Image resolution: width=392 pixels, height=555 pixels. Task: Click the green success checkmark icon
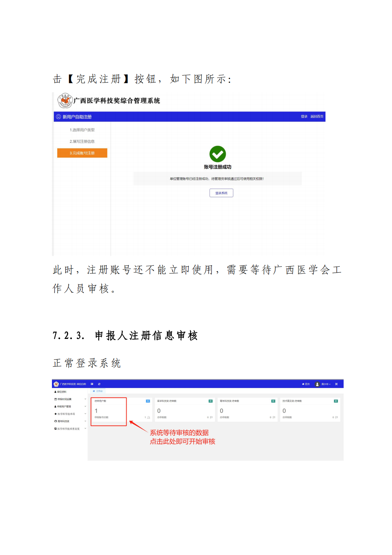pos(218,154)
